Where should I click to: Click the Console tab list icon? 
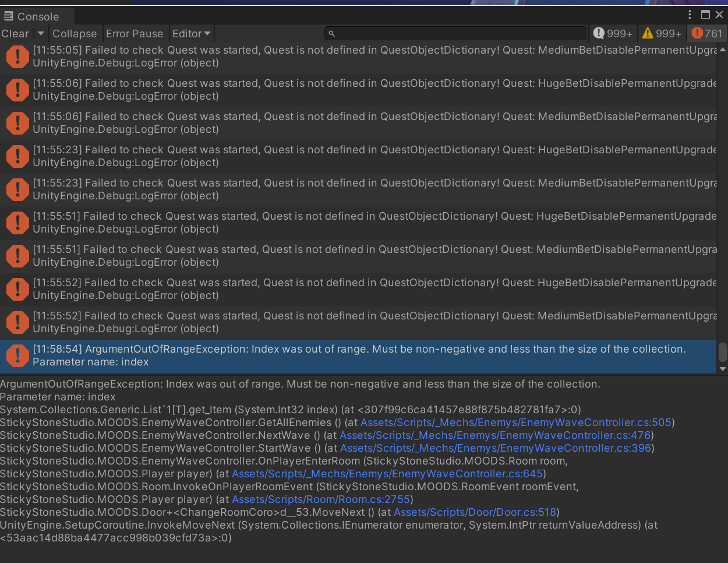tap(9, 16)
